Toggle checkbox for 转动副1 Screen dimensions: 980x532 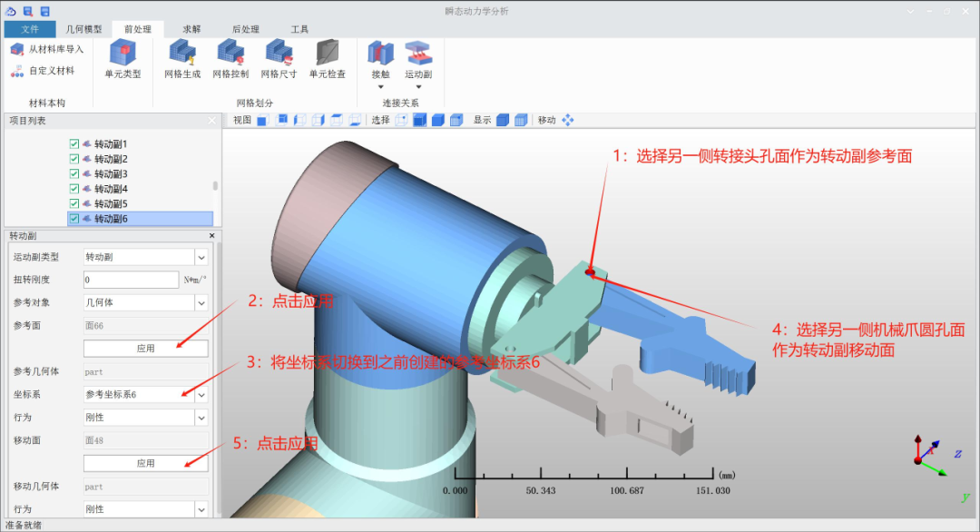pyautogui.click(x=74, y=143)
